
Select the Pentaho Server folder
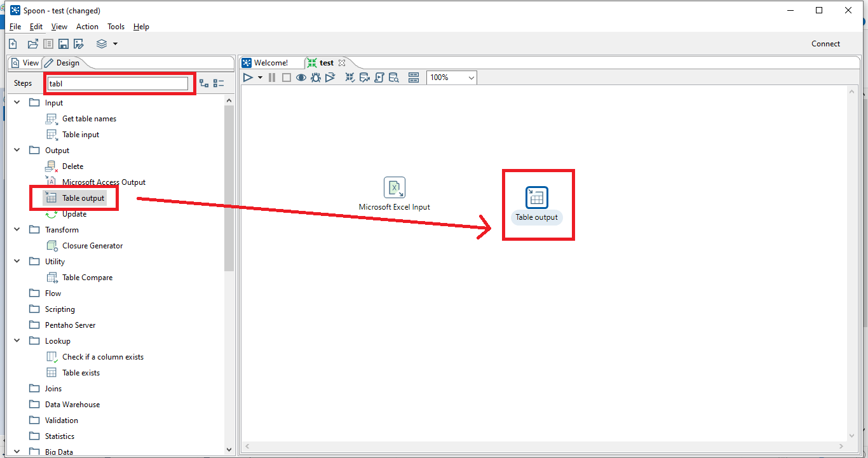click(70, 325)
